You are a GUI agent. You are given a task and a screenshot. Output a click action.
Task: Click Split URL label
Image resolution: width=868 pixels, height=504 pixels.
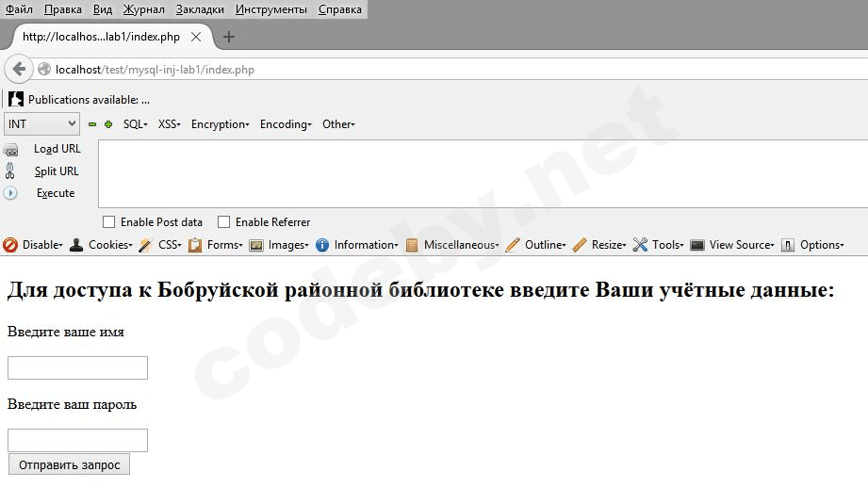(x=57, y=171)
